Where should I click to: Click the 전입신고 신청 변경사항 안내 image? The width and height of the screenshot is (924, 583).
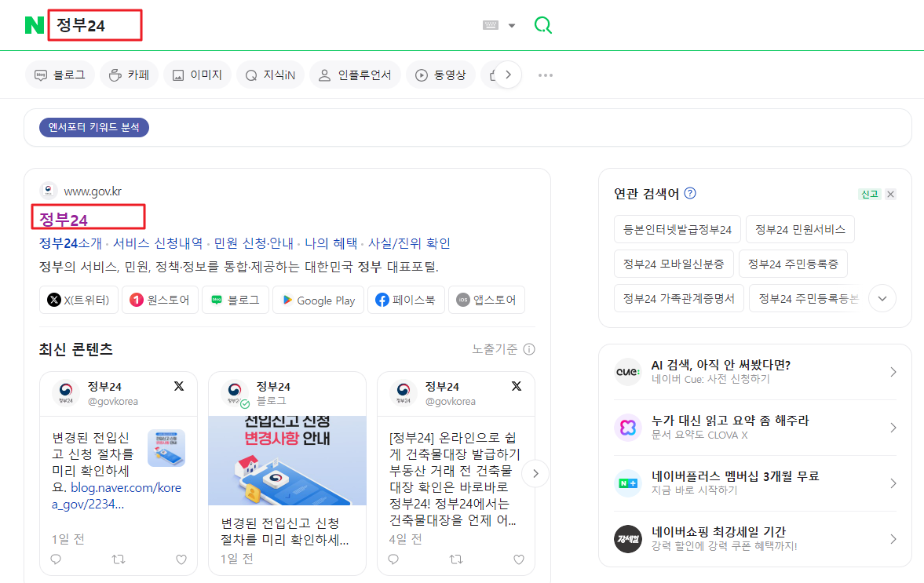[x=287, y=461]
